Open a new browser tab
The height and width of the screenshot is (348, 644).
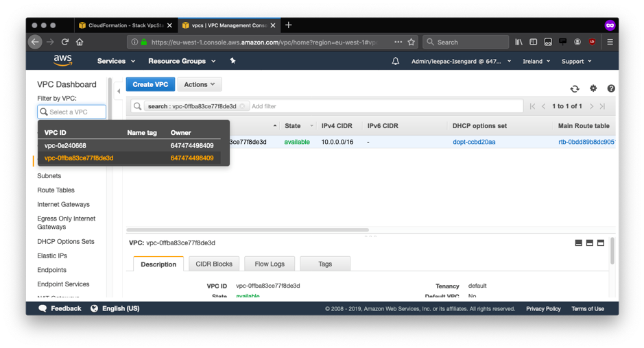288,25
